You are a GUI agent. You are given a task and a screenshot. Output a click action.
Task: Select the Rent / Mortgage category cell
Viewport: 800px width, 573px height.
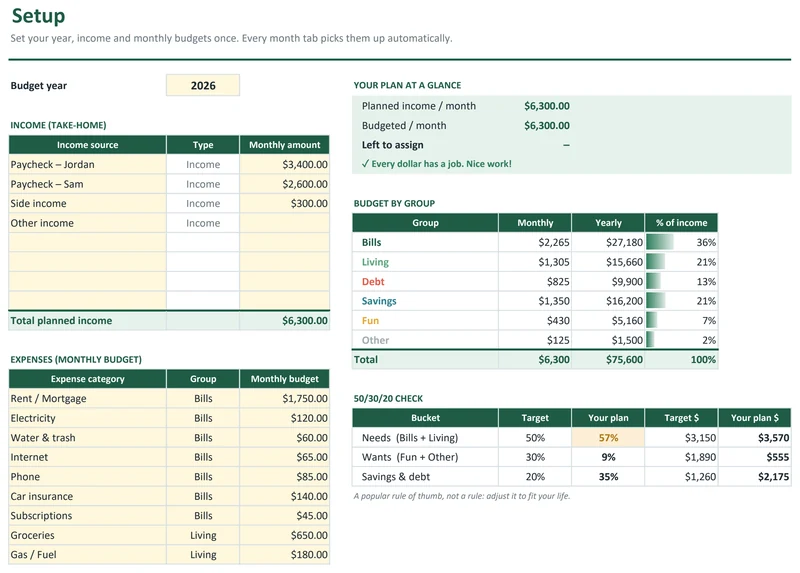(87, 398)
